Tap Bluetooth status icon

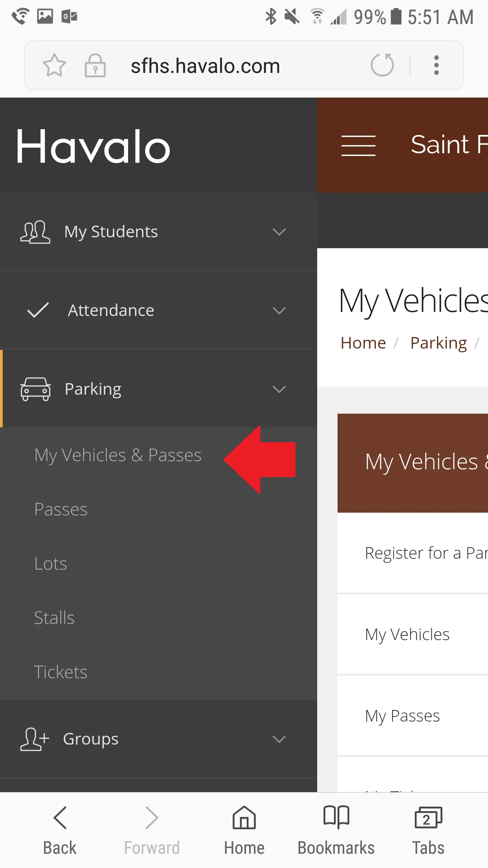[x=271, y=17]
